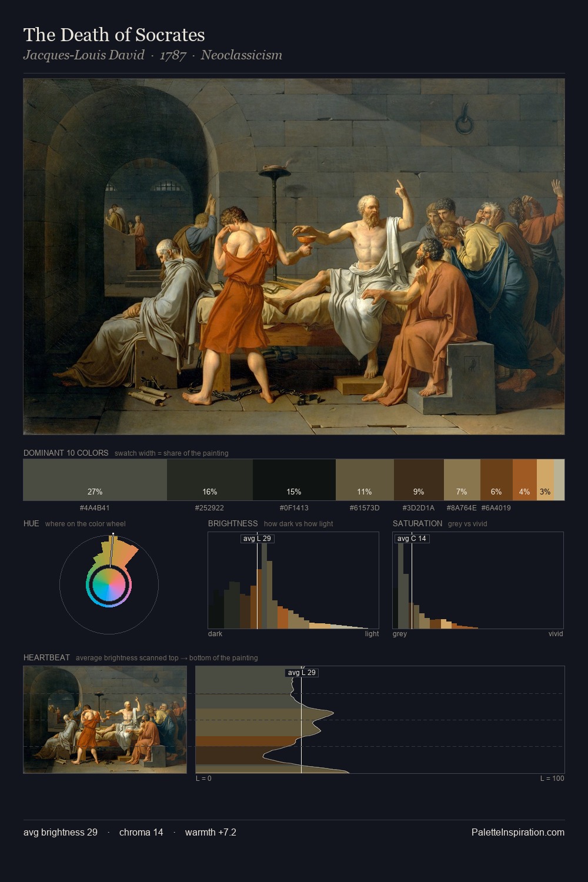Choose the 6% rust-brown swatch
The height and width of the screenshot is (882, 588).
click(x=496, y=480)
